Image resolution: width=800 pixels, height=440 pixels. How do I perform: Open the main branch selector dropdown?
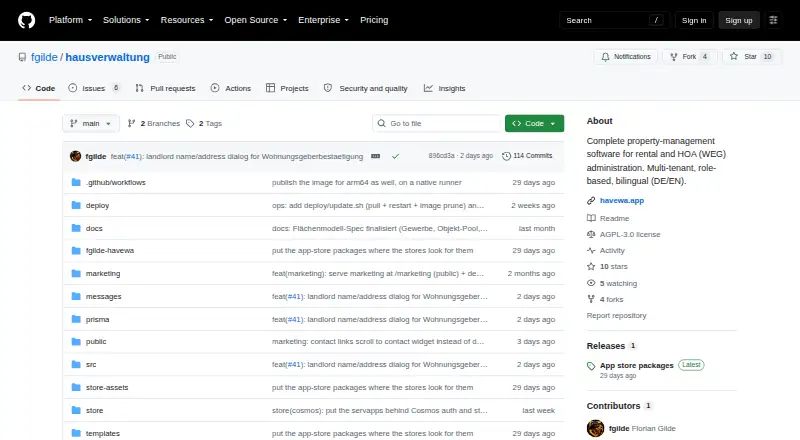pyautogui.click(x=91, y=124)
